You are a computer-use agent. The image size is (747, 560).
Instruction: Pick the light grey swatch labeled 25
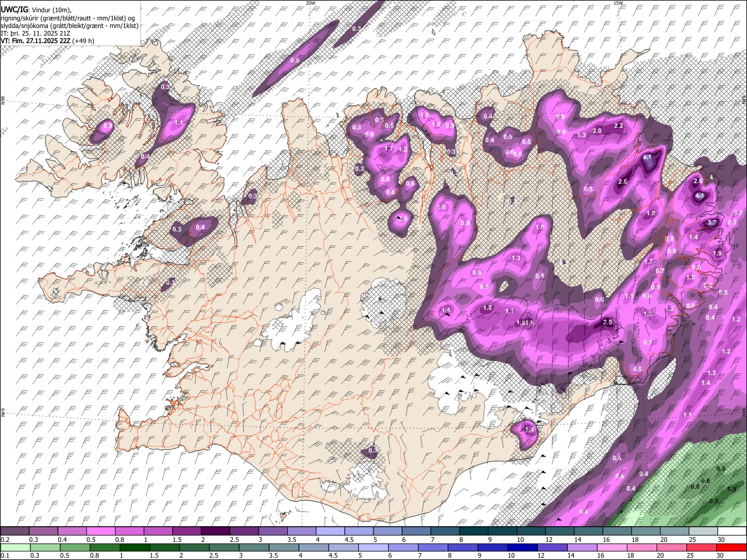click(x=703, y=531)
